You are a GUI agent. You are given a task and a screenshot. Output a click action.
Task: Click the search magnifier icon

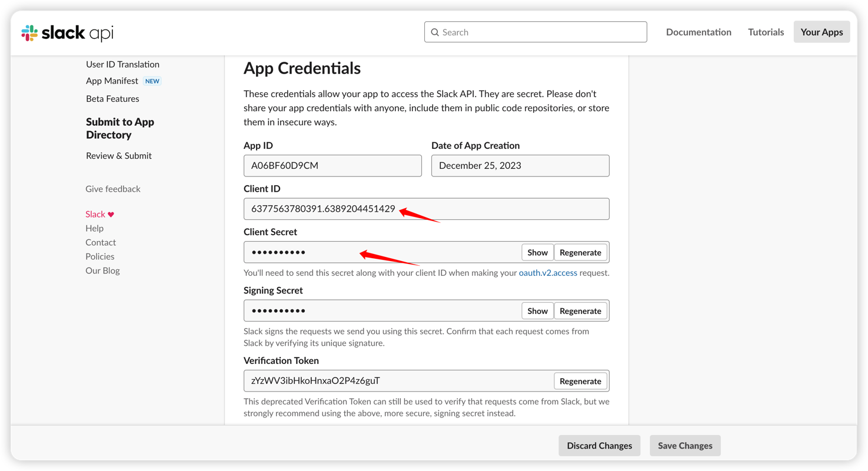click(x=435, y=32)
